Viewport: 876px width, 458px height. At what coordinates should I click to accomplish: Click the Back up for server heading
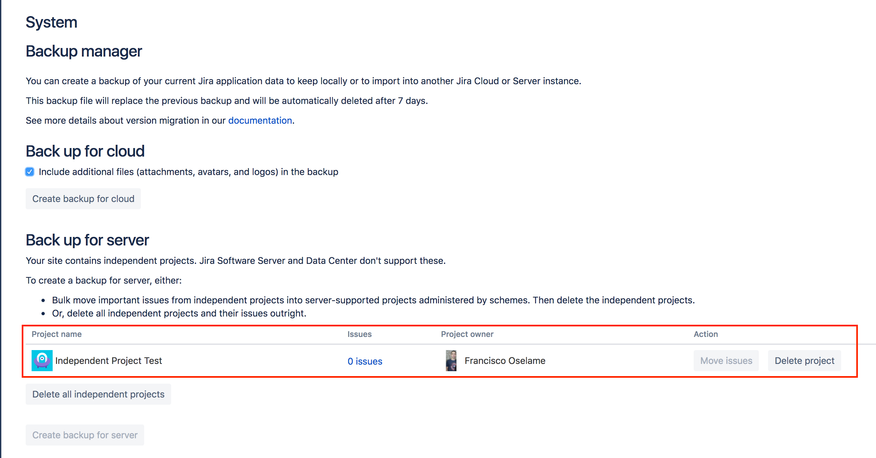87,240
